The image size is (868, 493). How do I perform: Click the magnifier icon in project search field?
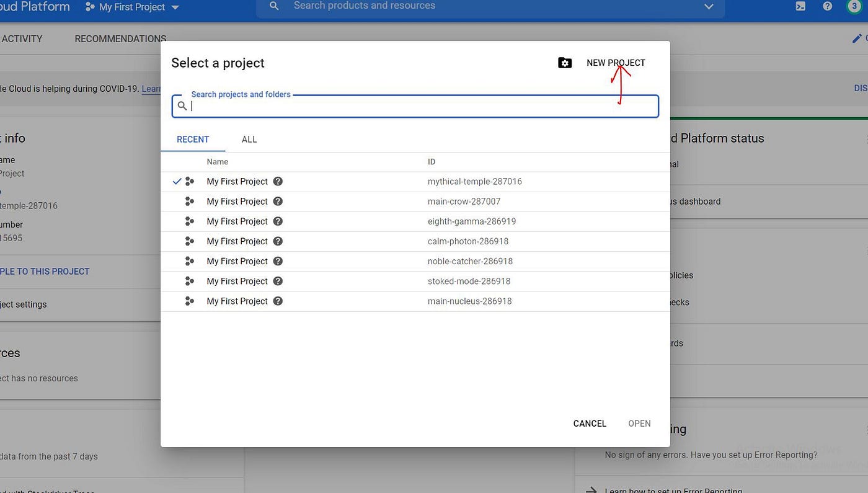pyautogui.click(x=182, y=106)
